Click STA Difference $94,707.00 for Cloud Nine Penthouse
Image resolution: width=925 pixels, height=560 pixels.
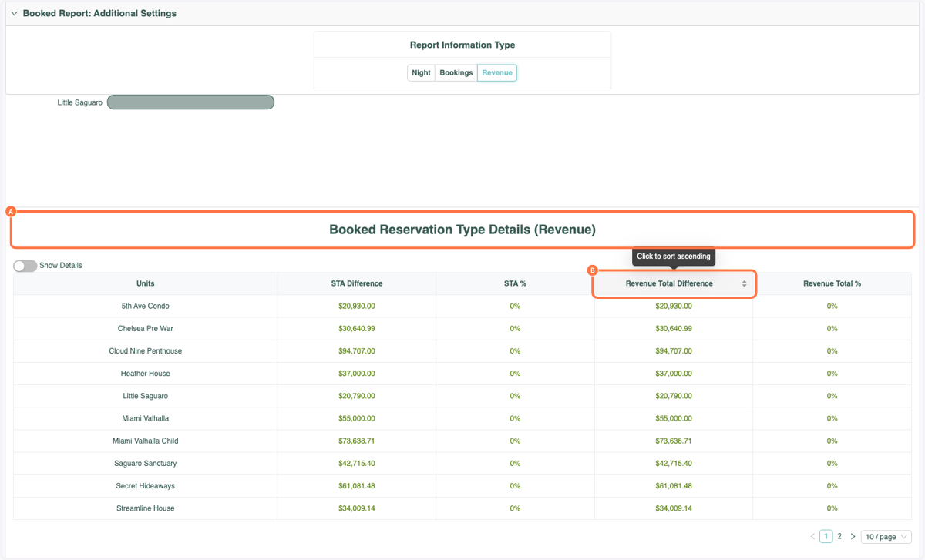pyautogui.click(x=357, y=350)
